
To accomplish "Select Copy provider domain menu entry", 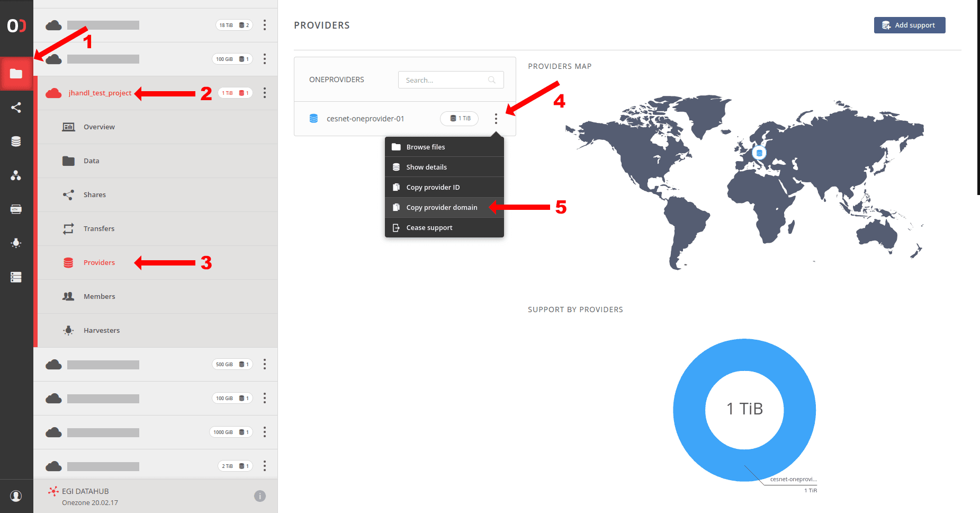I will 442,208.
